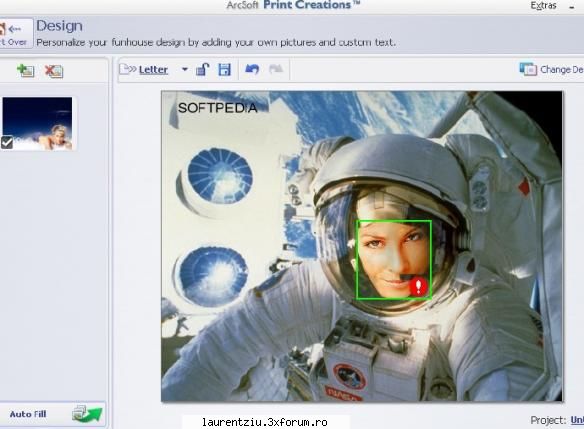Click the page icon beside Letter
584x429 pixels.
coord(127,69)
